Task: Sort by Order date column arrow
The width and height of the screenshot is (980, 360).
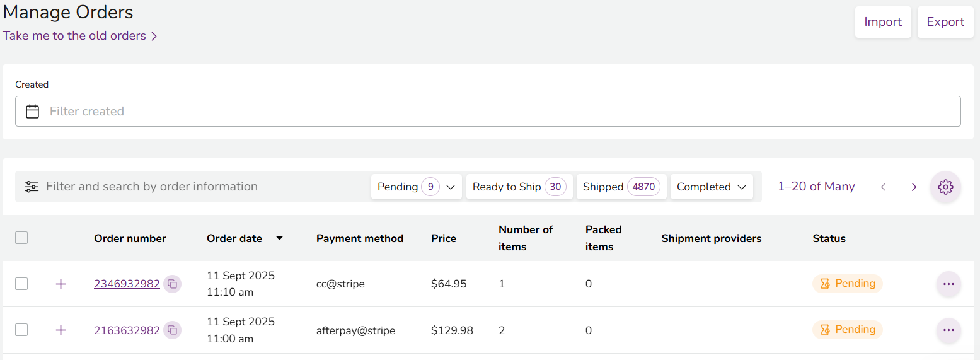Action: tap(279, 238)
